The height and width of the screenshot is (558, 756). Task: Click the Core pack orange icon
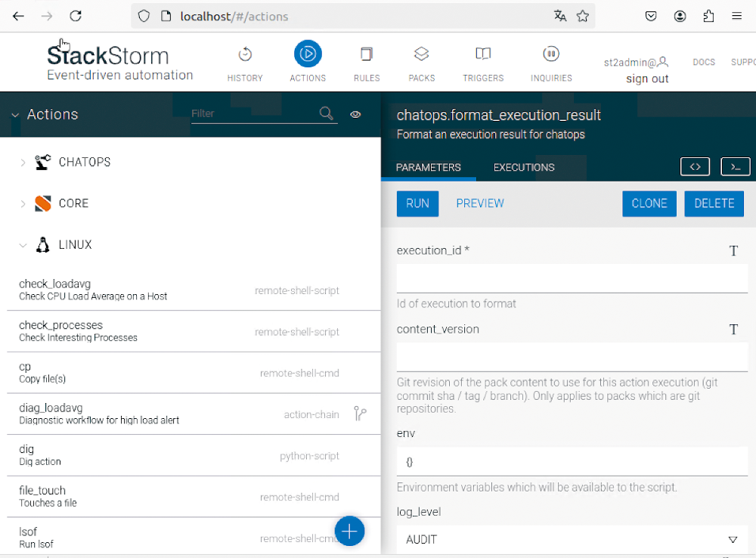click(x=42, y=203)
